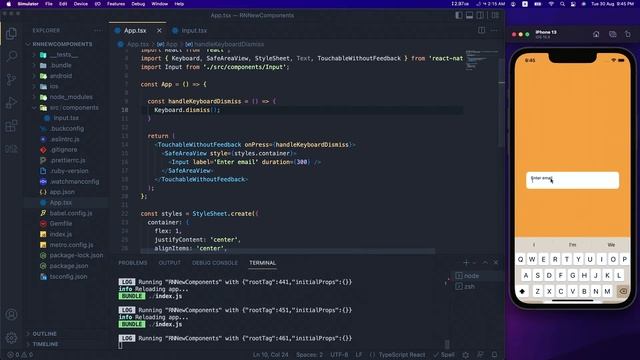Open editor More Actions menu

pos(494,30)
